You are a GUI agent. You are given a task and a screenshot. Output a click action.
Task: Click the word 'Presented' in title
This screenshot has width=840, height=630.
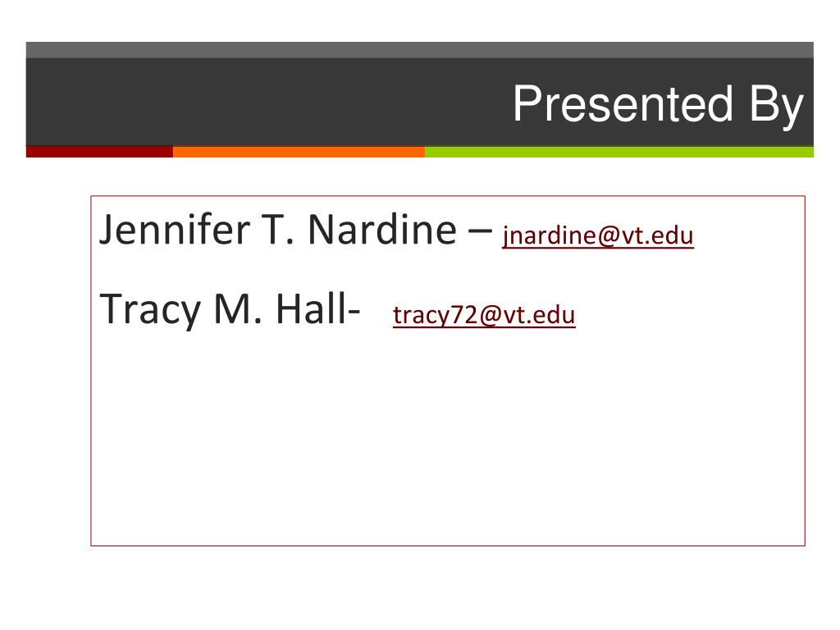click(623, 103)
